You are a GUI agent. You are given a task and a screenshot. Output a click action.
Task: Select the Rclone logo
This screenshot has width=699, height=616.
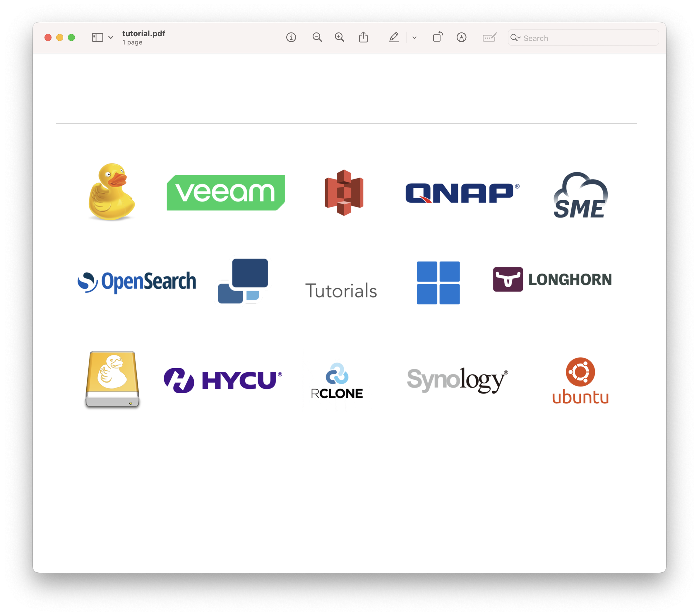[337, 381]
